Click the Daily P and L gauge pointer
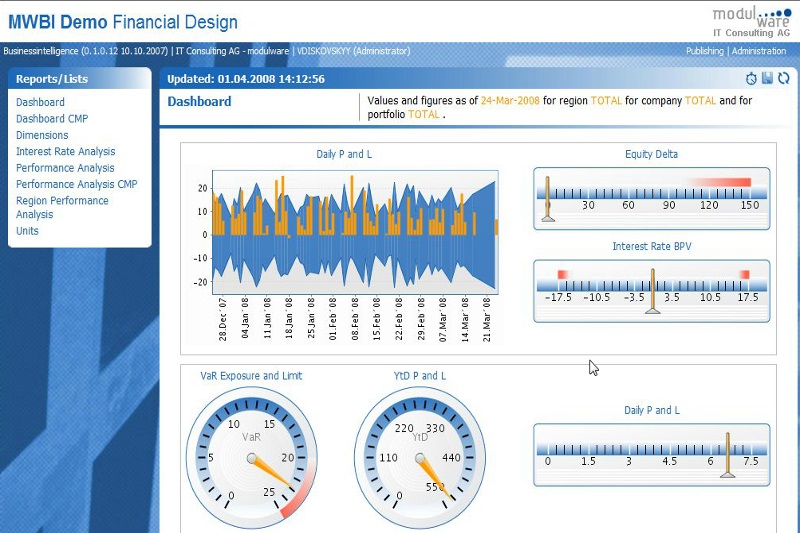This screenshot has height=533, width=800. tap(728, 455)
